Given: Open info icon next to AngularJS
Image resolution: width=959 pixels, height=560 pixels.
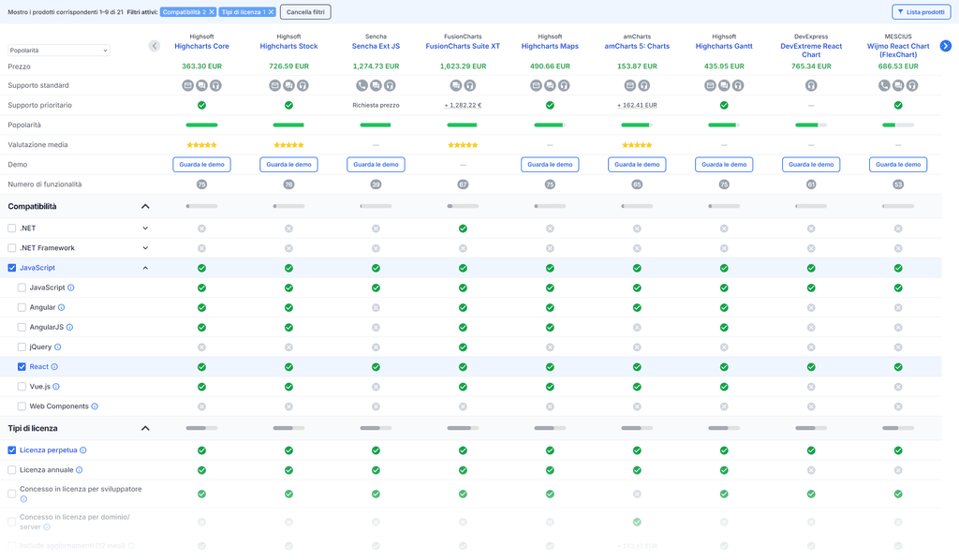Looking at the screenshot, I should point(69,327).
